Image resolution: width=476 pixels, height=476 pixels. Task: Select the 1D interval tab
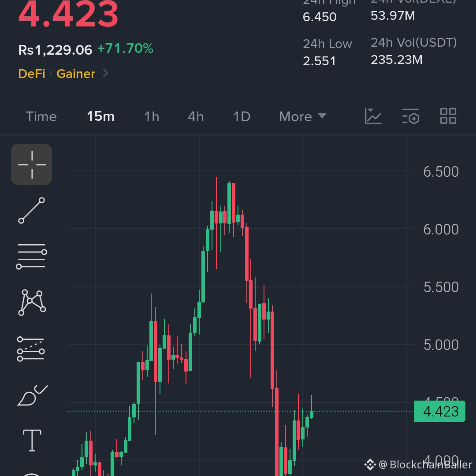pyautogui.click(x=242, y=116)
